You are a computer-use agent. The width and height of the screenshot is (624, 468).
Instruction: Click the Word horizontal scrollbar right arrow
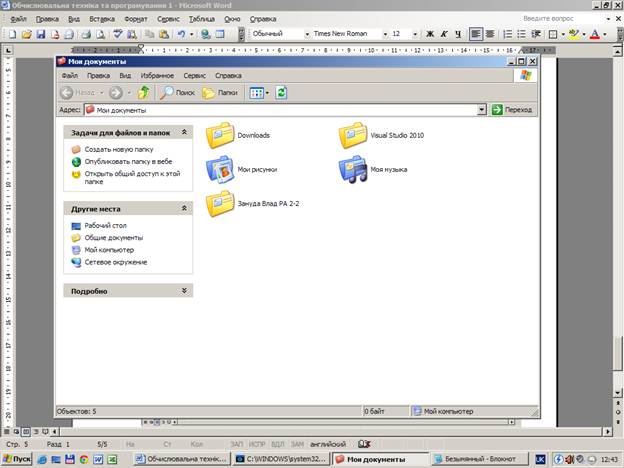click(x=607, y=431)
